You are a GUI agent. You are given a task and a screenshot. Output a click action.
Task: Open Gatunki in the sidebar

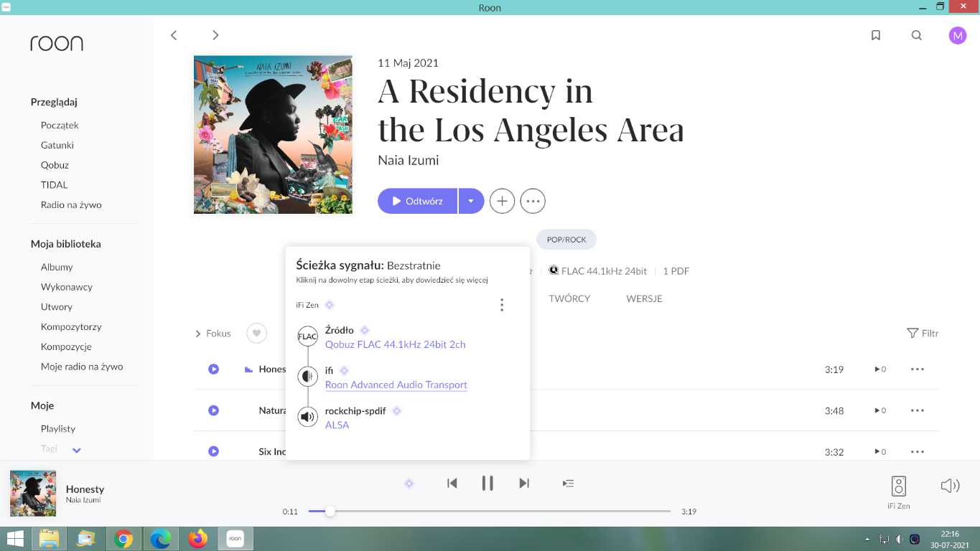tap(57, 145)
